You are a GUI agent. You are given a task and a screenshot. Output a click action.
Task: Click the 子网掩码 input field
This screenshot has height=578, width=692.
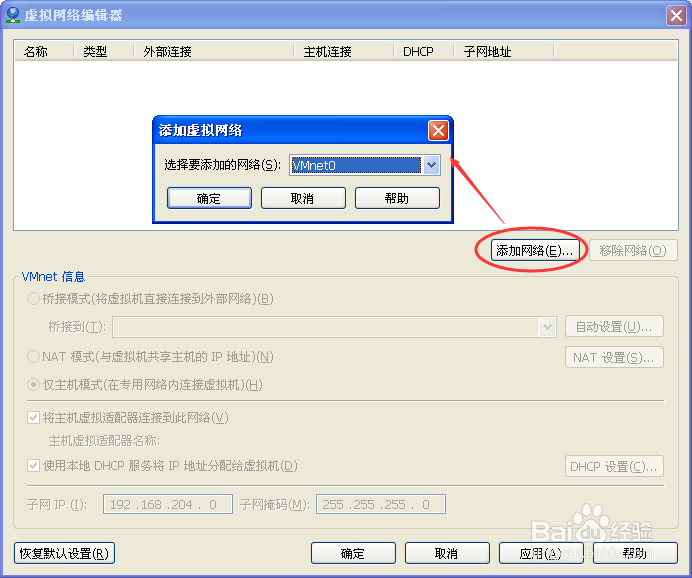point(381,504)
